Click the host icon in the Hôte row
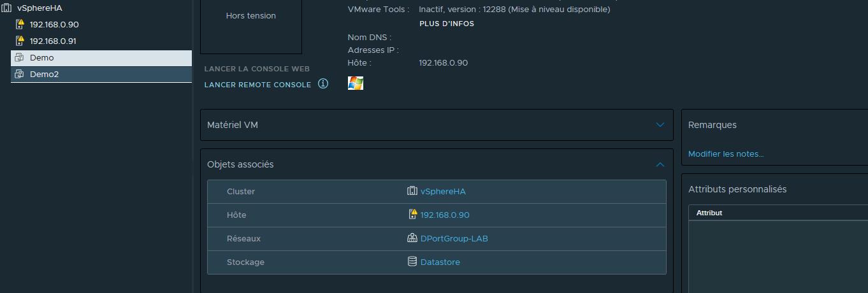Image resolution: width=868 pixels, height=293 pixels. [412, 215]
